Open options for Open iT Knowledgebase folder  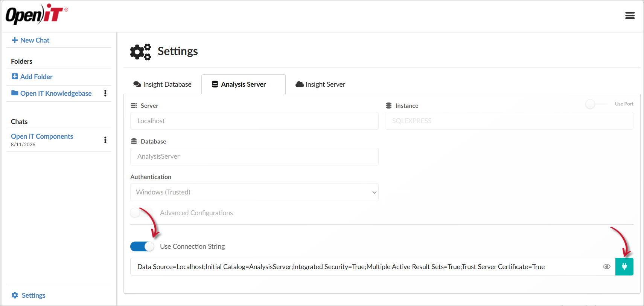coord(105,93)
